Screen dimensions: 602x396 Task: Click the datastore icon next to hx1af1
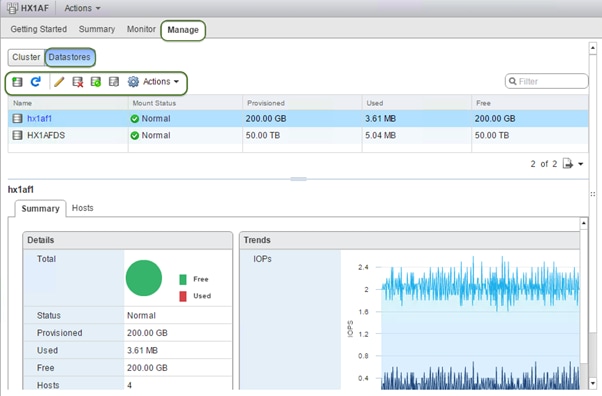pyautogui.click(x=17, y=119)
